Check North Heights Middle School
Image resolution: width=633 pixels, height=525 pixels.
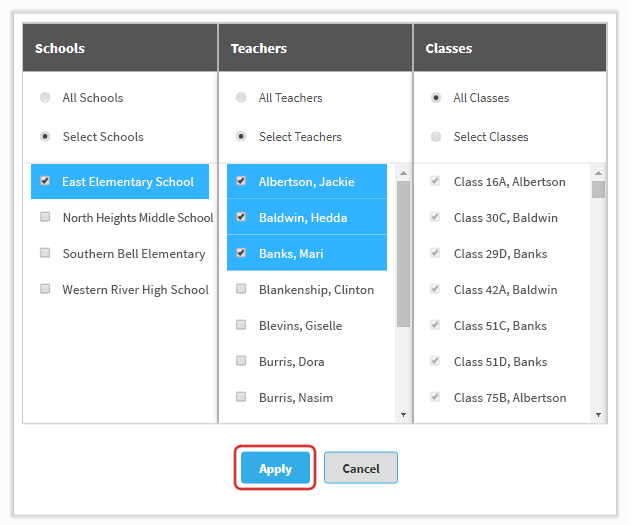[45, 217]
